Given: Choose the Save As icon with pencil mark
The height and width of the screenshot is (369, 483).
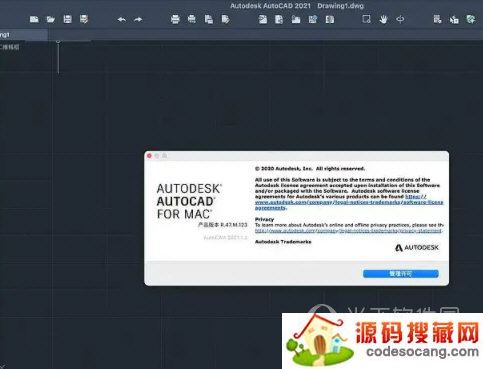Looking at the screenshot, I should pos(84,19).
